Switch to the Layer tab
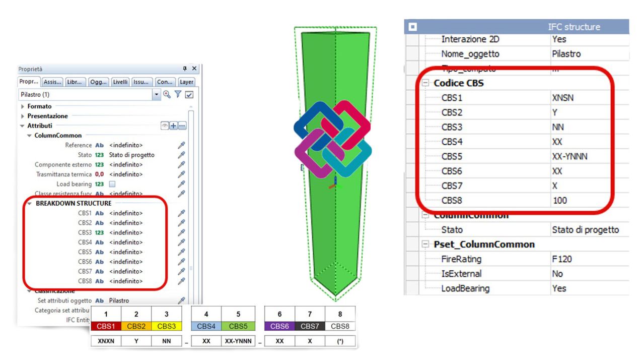The height and width of the screenshot is (363, 644). [186, 82]
